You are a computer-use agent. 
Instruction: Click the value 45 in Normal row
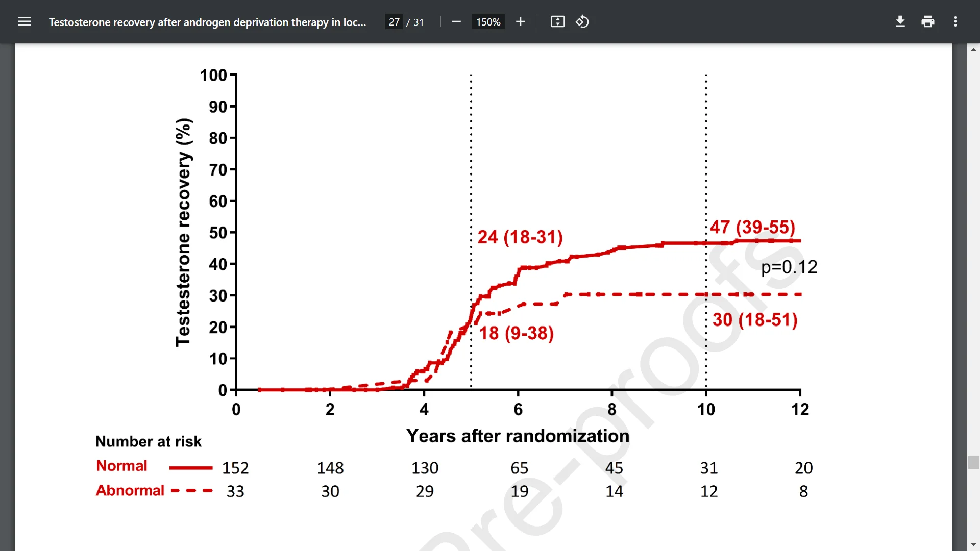(x=614, y=468)
